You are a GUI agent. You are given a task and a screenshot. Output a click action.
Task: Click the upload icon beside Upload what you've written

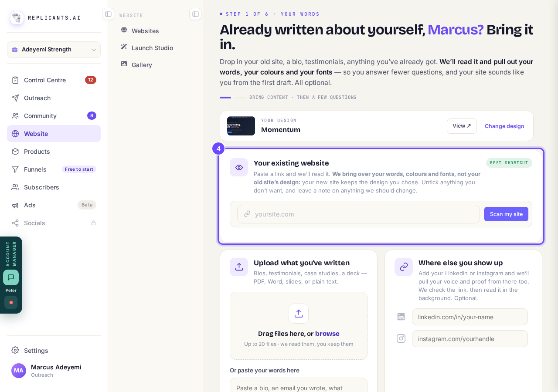point(239,267)
